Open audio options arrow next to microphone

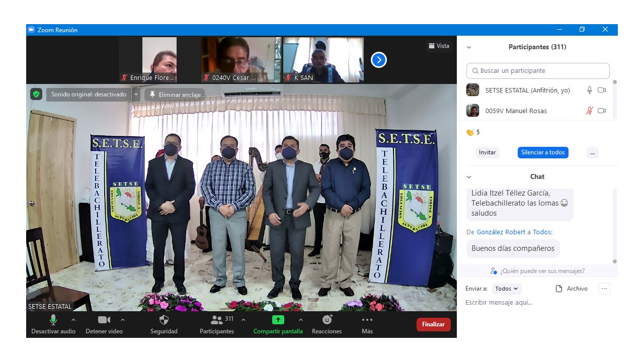[73, 320]
